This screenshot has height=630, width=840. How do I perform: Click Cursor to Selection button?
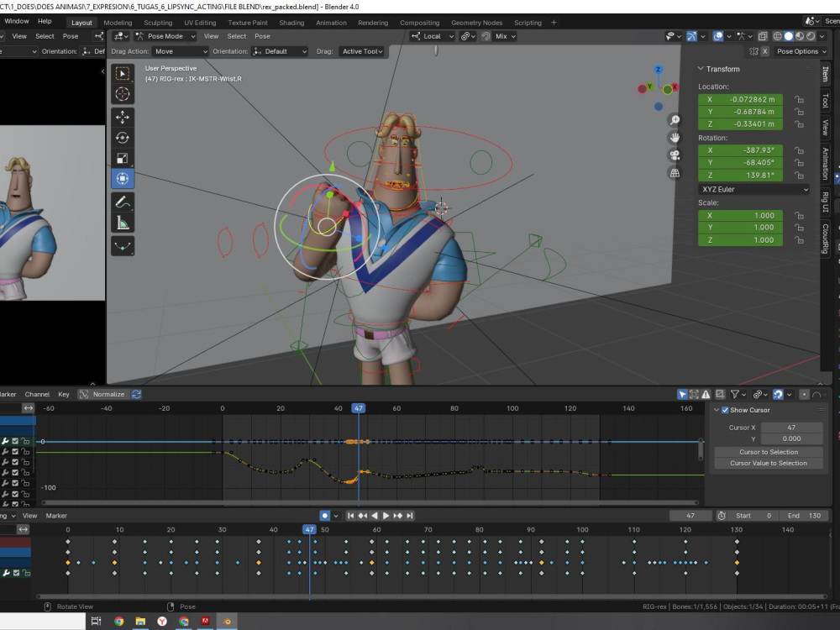click(x=769, y=452)
